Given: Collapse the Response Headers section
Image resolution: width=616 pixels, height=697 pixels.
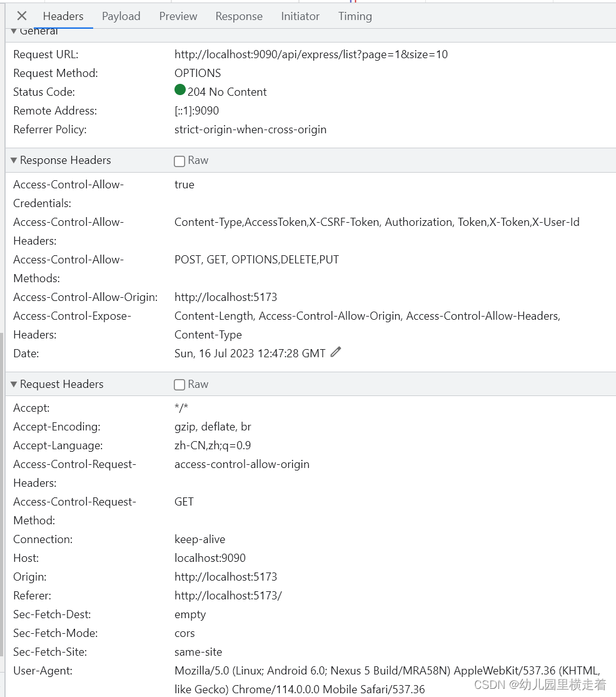Looking at the screenshot, I should (x=13, y=160).
